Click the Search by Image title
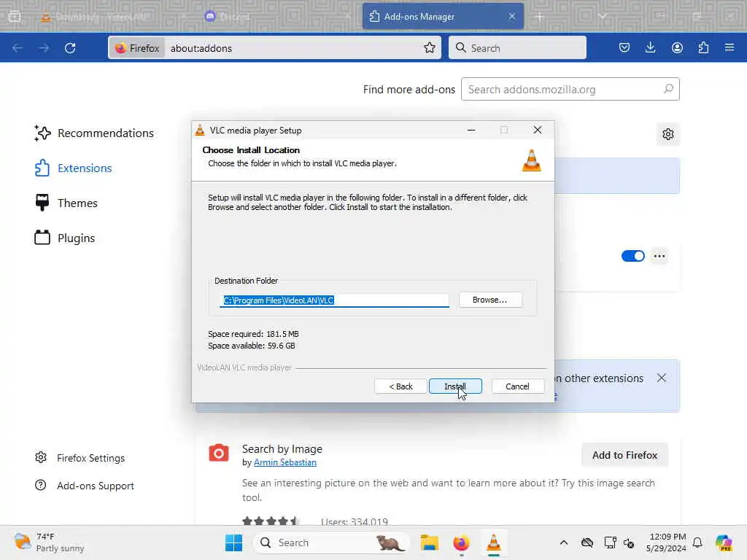This screenshot has height=560, width=747. [x=282, y=448]
